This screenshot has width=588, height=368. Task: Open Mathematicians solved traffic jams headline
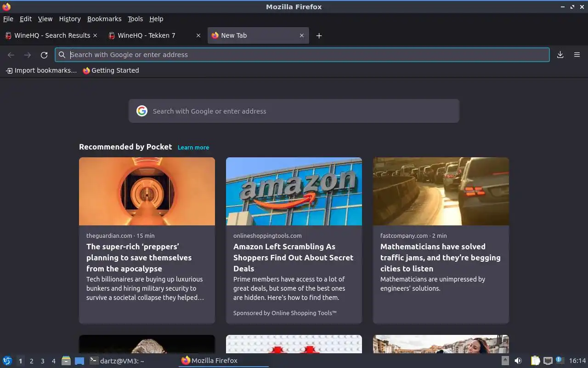coord(441,258)
